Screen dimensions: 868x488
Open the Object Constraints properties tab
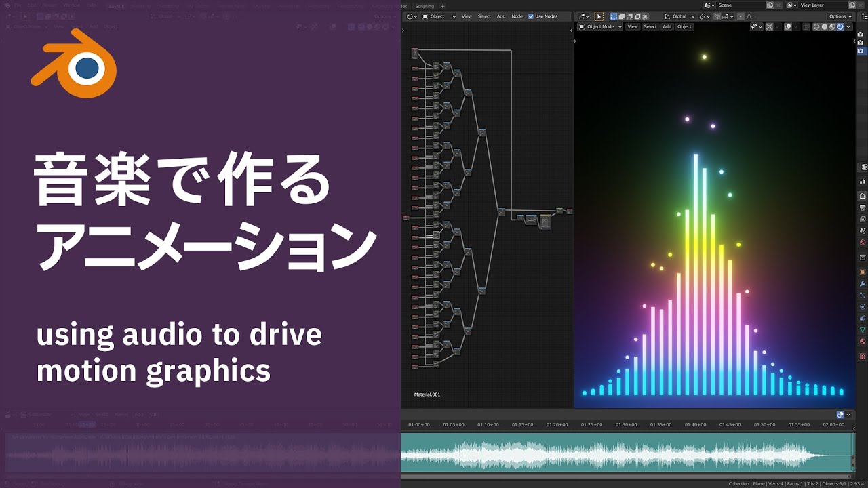pos(863,318)
